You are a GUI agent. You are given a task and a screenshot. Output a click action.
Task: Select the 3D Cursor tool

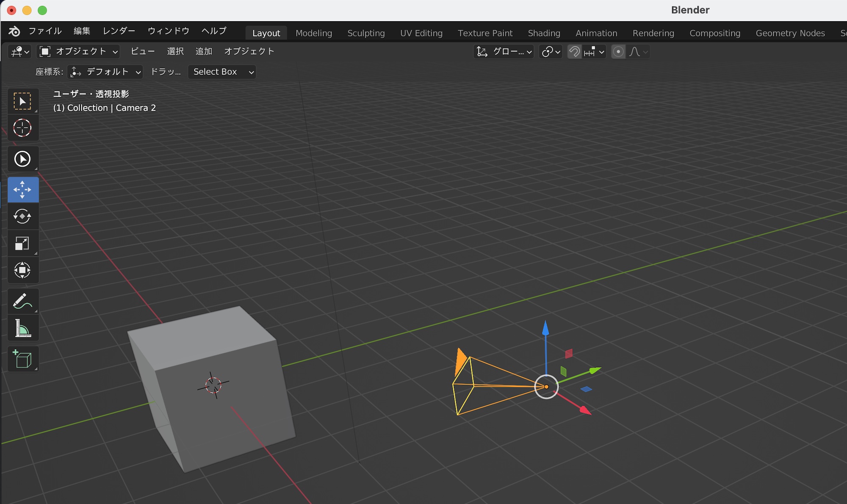(x=23, y=127)
